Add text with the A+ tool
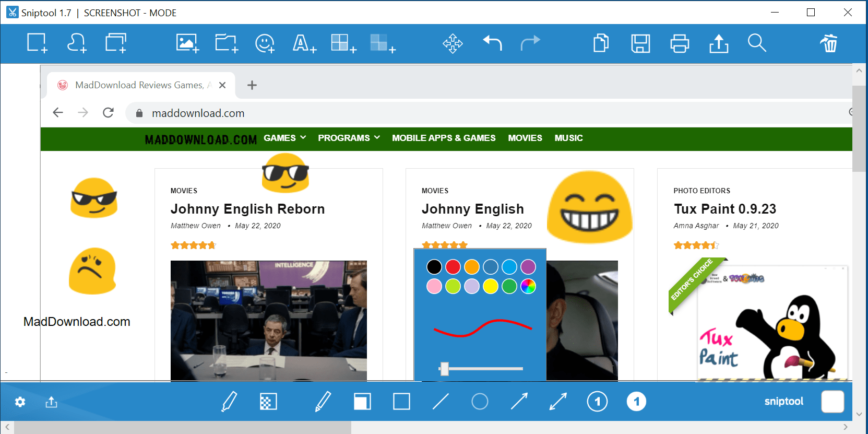 (x=304, y=43)
